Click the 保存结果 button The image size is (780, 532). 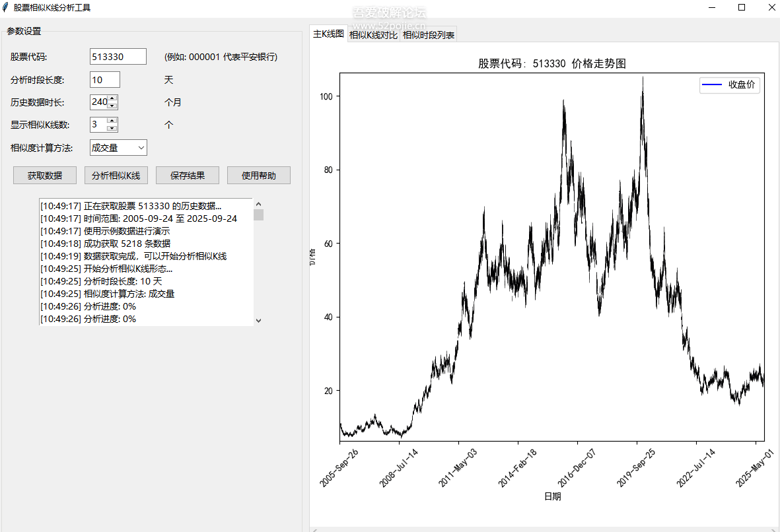pos(188,176)
